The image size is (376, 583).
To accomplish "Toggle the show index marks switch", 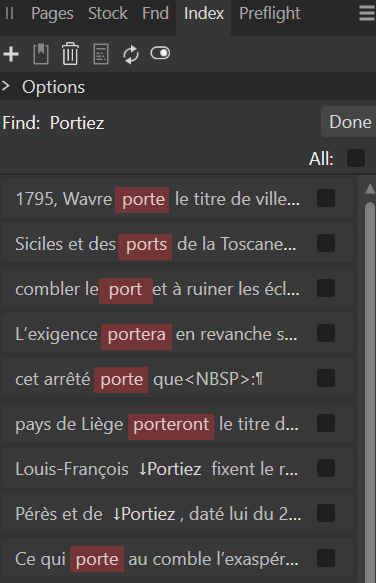I will click(x=160, y=53).
